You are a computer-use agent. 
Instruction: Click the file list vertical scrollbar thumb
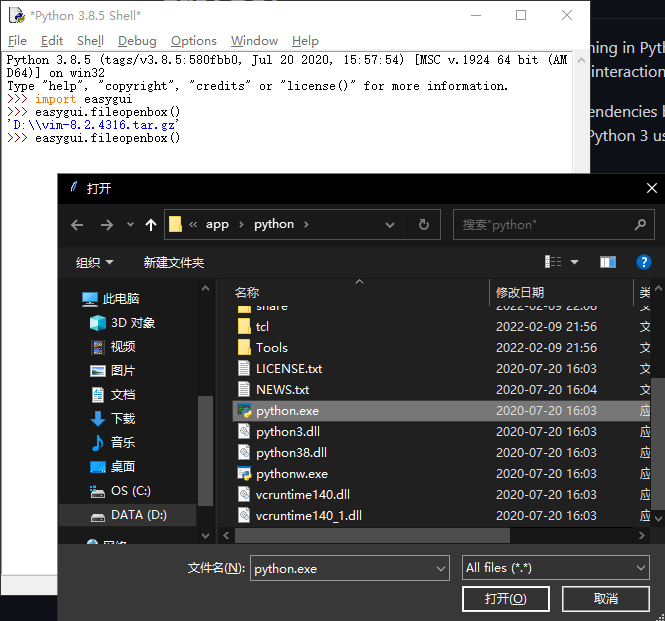(x=658, y=443)
